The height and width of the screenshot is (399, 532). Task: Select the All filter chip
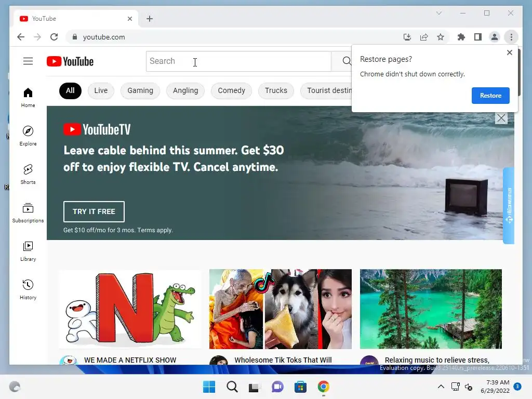point(70,90)
